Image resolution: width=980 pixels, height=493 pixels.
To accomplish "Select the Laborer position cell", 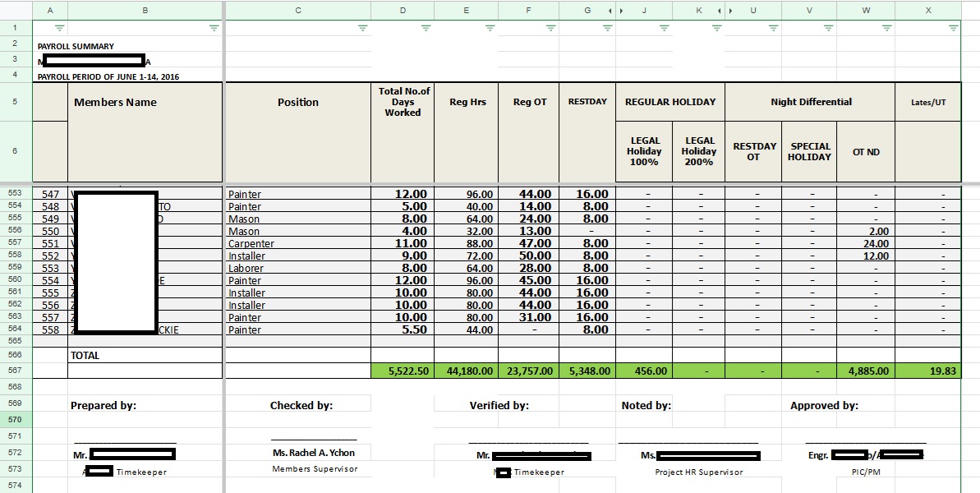I will [x=298, y=268].
